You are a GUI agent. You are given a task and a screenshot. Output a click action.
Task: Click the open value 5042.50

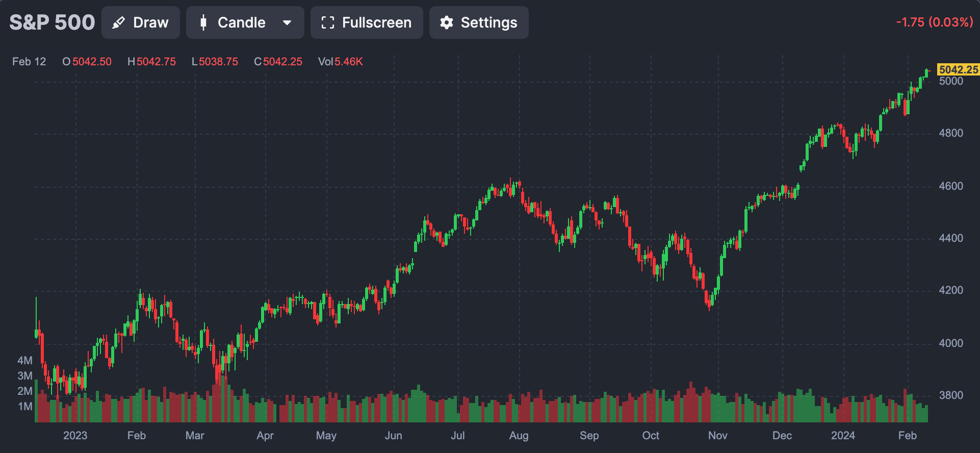tap(92, 62)
